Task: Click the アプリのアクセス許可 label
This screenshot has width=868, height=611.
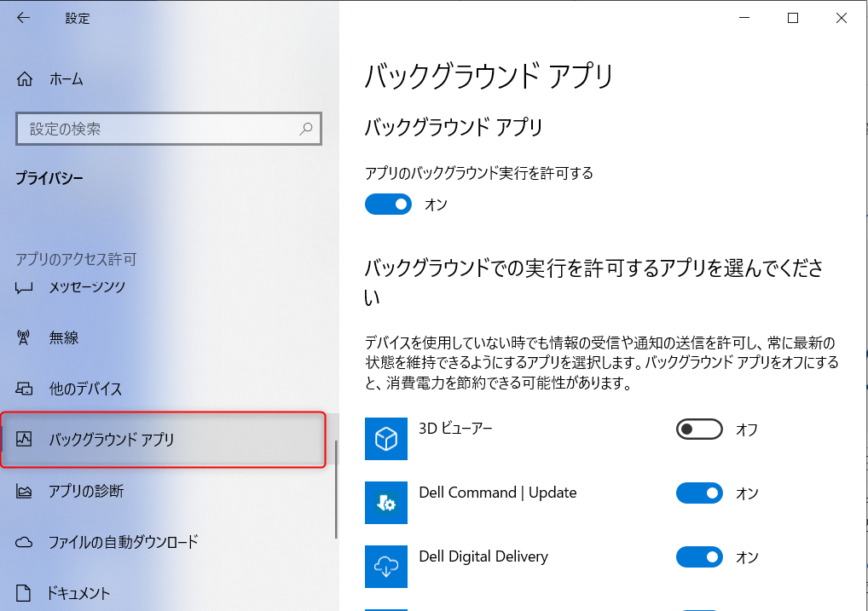Action: coord(76,259)
